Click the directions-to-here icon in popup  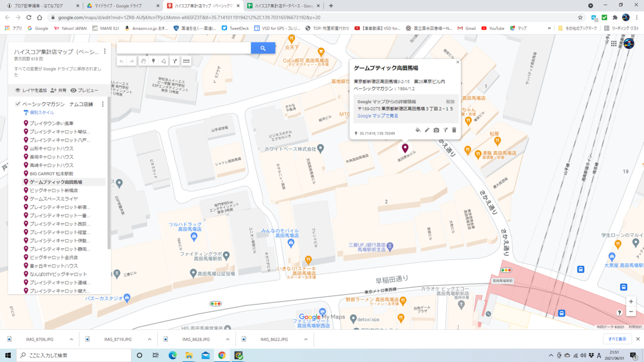(x=445, y=130)
